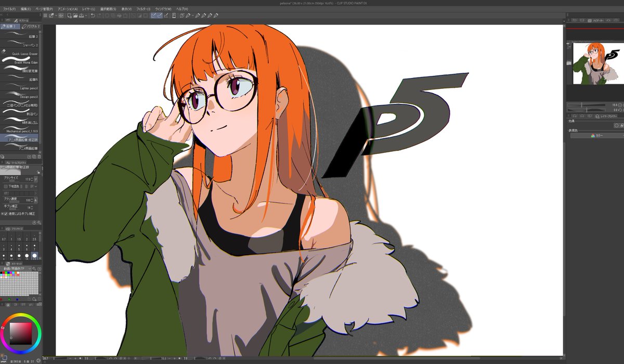This screenshot has width=624, height=364.
Task: Adjust the 手ブレ補正 stepper arrows
Action: (x=32, y=207)
